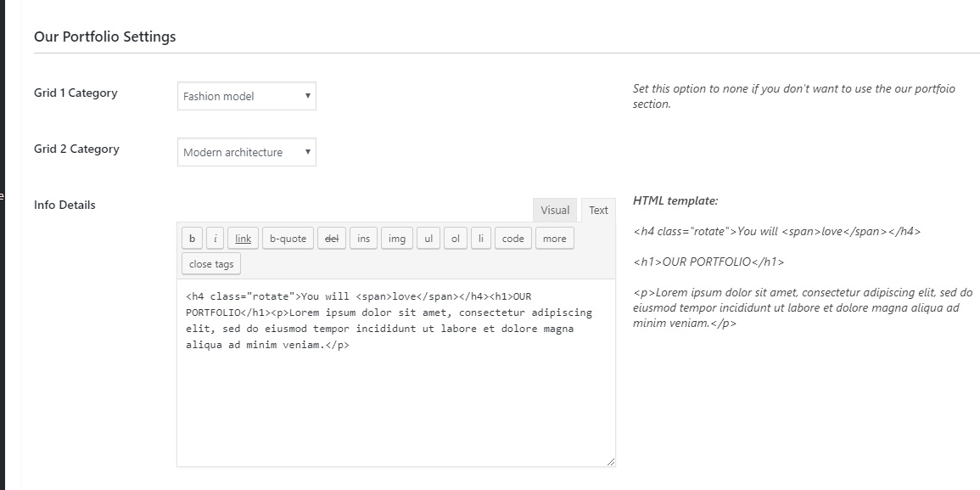Insert an image with the img button
The height and width of the screenshot is (490, 980).
click(397, 239)
